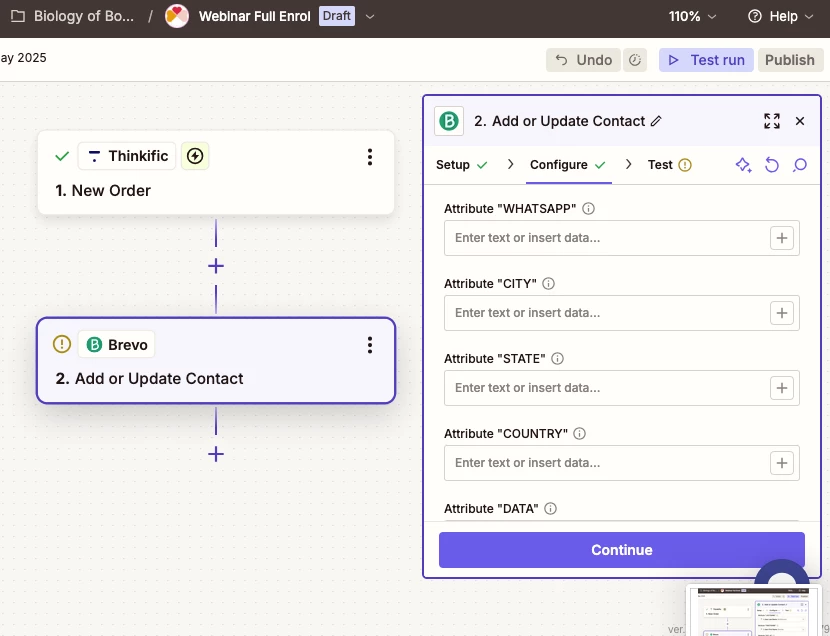Viewport: 830px width, 636px height.
Task: Open the AI sparkle assistant icon
Action: click(x=744, y=165)
